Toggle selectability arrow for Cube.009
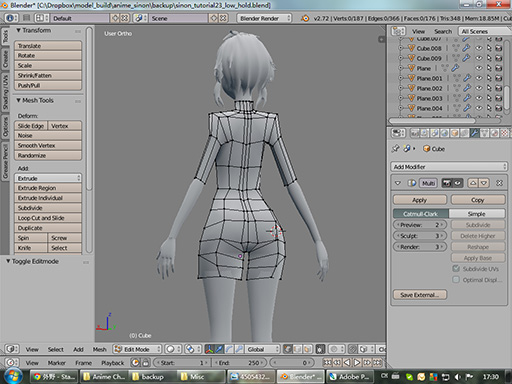Screen dimensions: 512x384 [x=489, y=58]
